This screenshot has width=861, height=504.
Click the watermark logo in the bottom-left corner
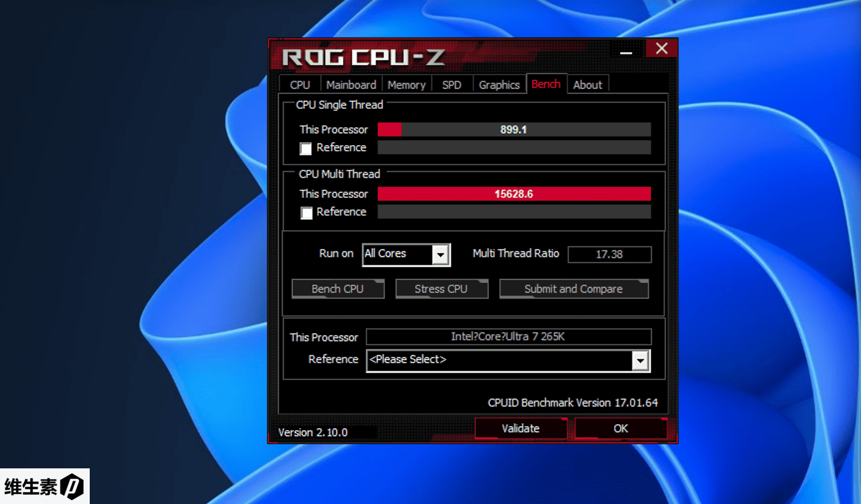pos(44,486)
